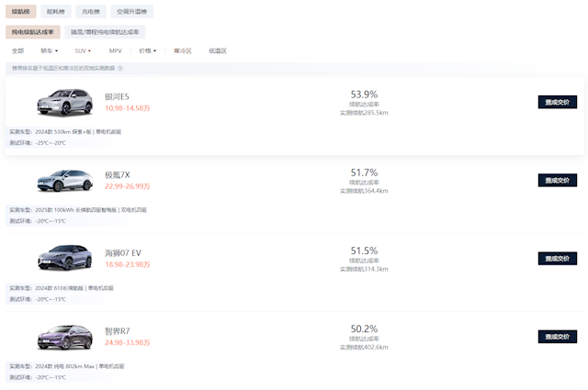The image size is (588, 390).
Task: Click the 51.5% range achievement value
Action: point(364,251)
